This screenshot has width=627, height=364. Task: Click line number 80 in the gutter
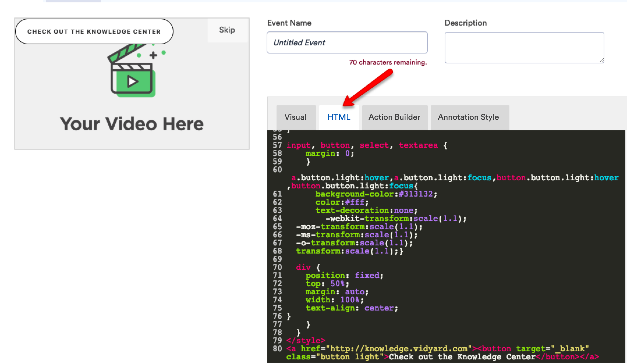(277, 349)
